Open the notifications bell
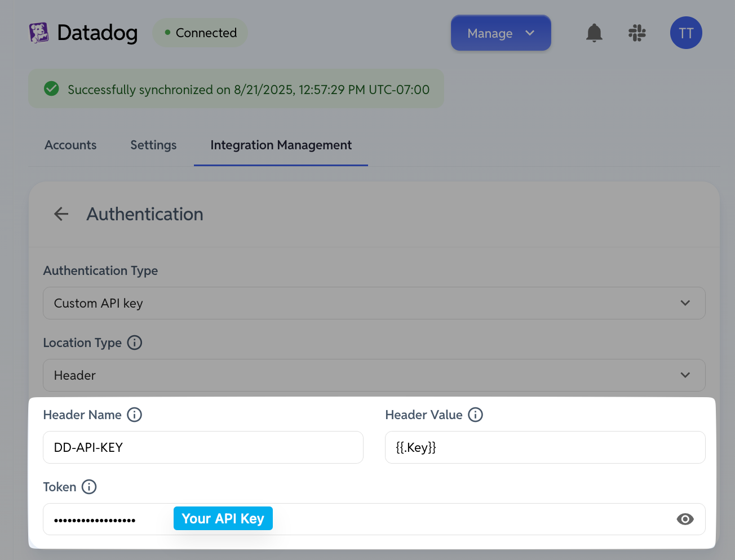 594,33
